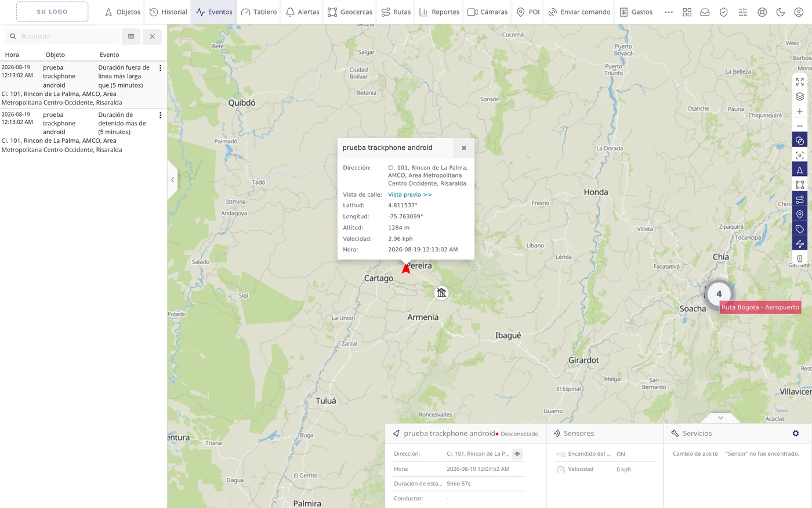The height and width of the screenshot is (508, 812).
Task: Click the table view button beside search
Action: click(x=131, y=36)
